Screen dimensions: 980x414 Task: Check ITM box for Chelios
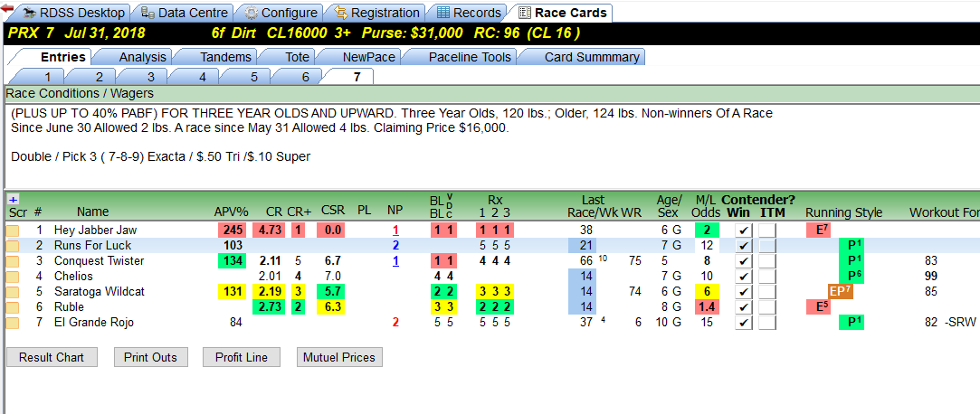click(767, 277)
